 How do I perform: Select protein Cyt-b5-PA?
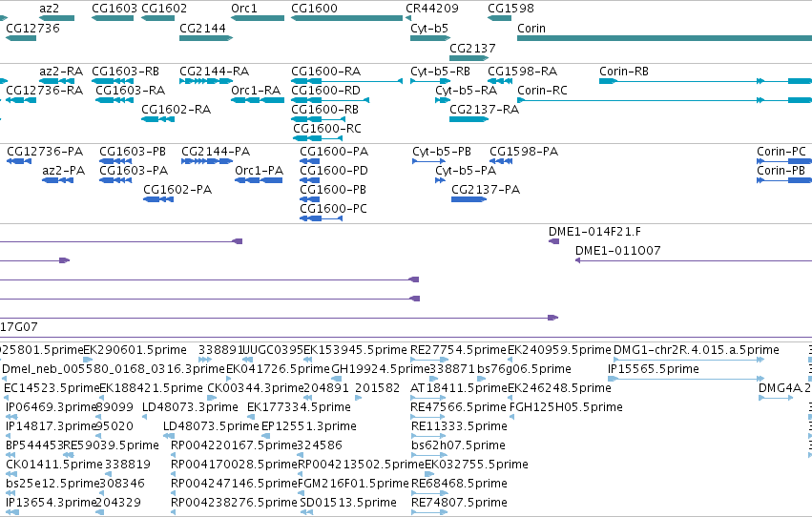click(x=440, y=180)
